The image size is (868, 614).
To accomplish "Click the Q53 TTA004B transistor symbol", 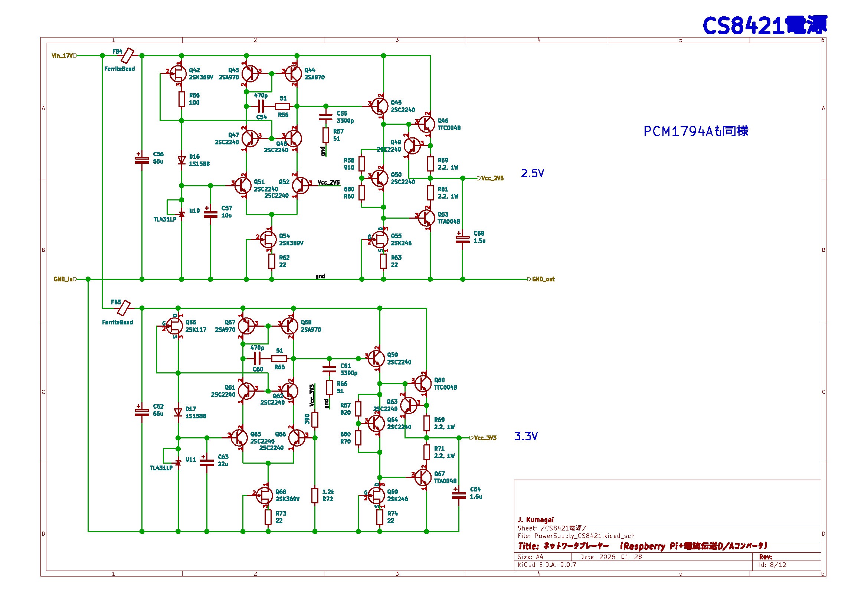I will click(x=426, y=218).
